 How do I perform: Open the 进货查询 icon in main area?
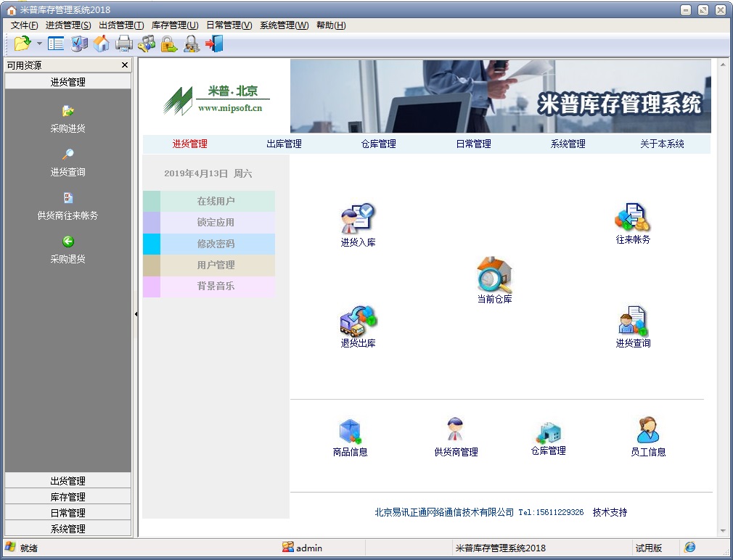point(633,327)
